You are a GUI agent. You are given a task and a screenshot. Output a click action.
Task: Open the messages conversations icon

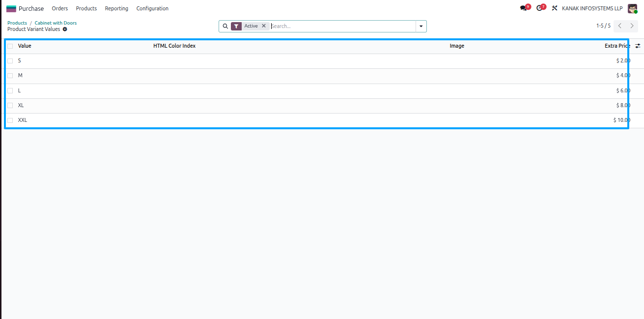524,8
